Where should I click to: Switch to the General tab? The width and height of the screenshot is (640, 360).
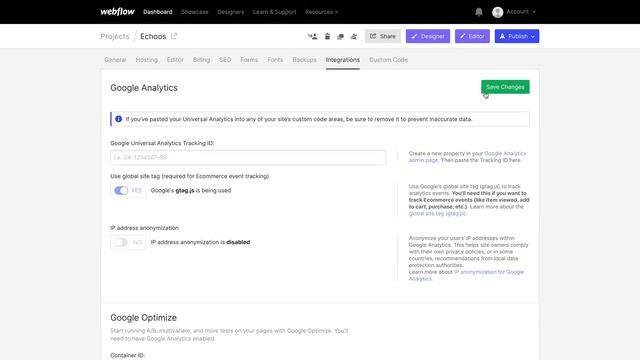pyautogui.click(x=115, y=60)
